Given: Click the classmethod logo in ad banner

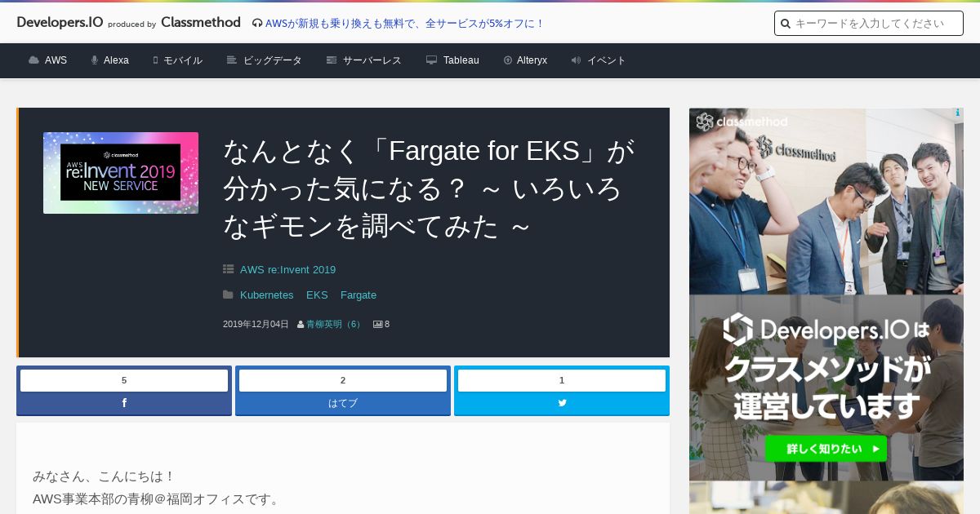Looking at the screenshot, I should pyautogui.click(x=742, y=122).
